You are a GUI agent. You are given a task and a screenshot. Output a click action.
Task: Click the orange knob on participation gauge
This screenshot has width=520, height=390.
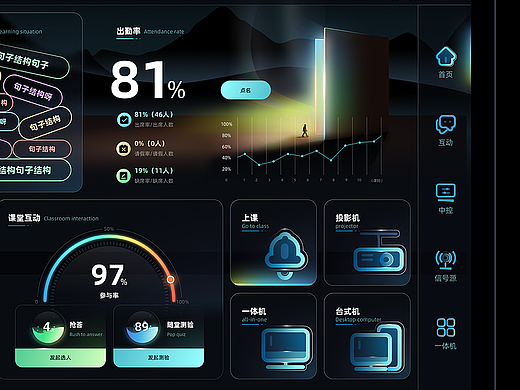(x=170, y=279)
